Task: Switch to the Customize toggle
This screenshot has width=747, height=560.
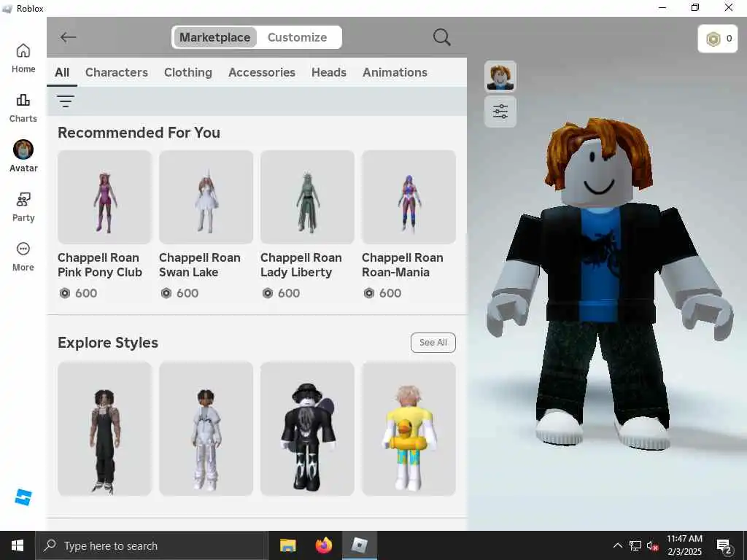Action: 298,37
